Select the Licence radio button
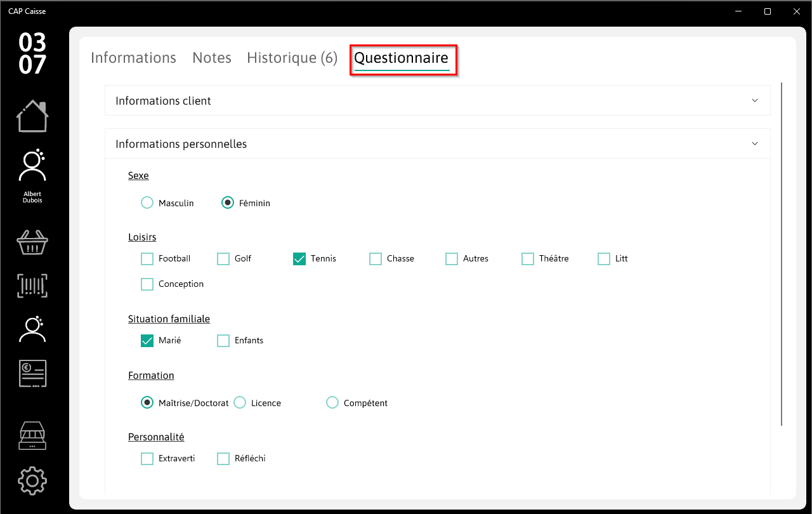Viewport: 812px width, 514px height. coord(240,402)
